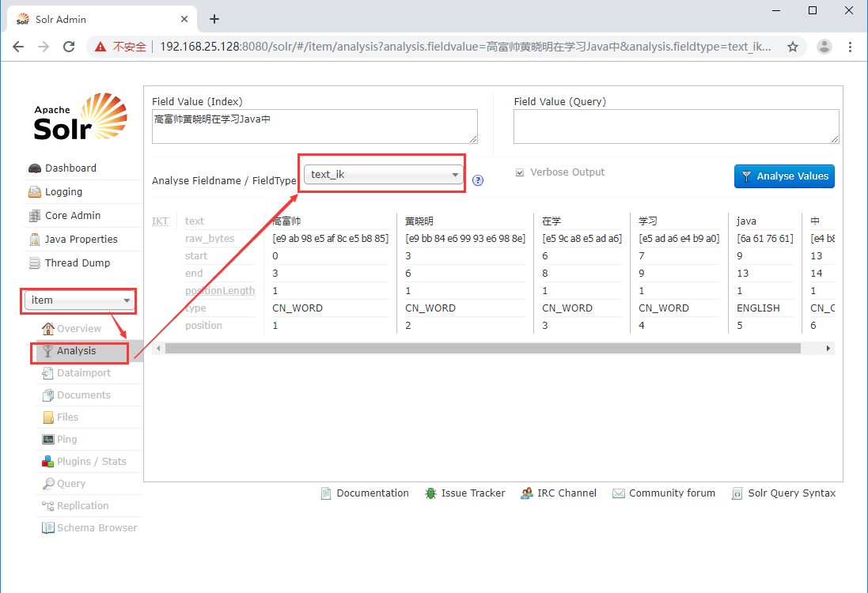This screenshot has width=868, height=593.
Task: Open Java Properties
Action: 81,240
